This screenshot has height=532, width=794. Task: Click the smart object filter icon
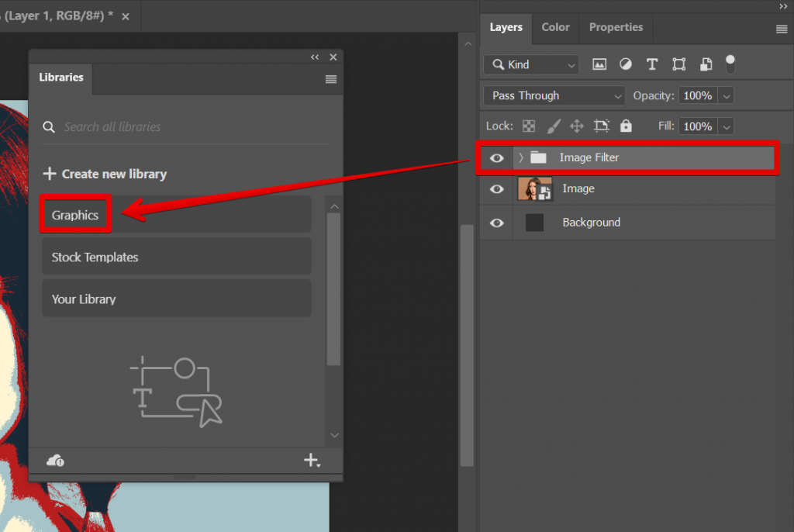pos(706,64)
